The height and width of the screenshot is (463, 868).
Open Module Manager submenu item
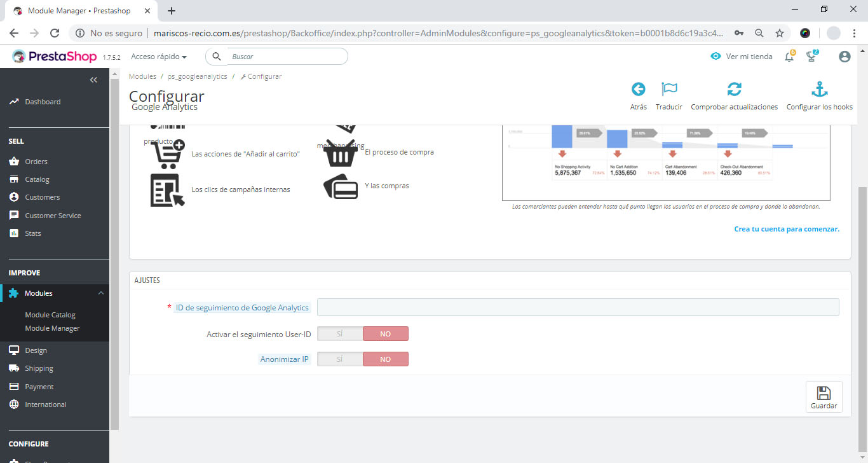52,328
